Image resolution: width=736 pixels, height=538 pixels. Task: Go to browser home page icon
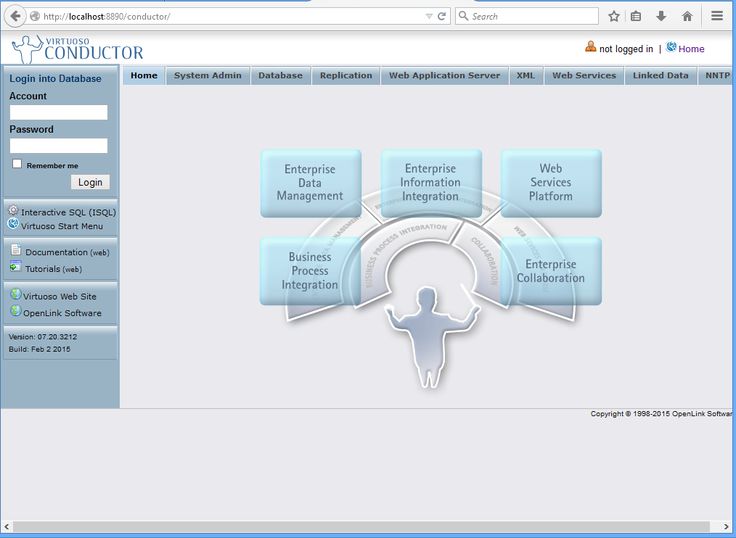tap(687, 16)
